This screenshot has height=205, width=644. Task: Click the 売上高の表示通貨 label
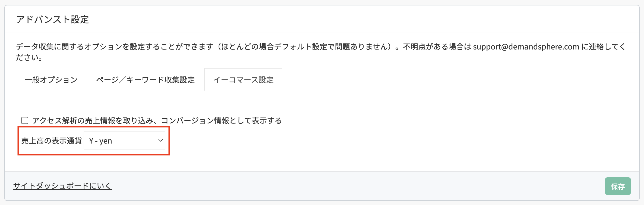51,141
